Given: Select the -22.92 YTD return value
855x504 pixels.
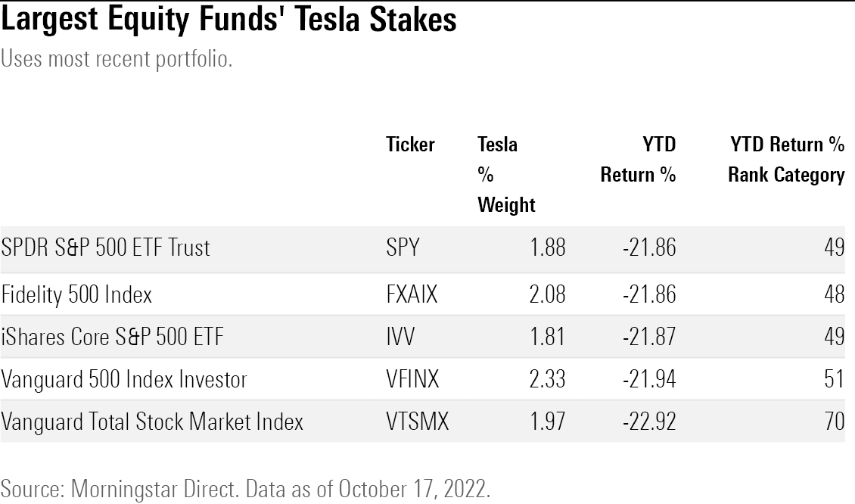Looking at the screenshot, I should tap(648, 422).
